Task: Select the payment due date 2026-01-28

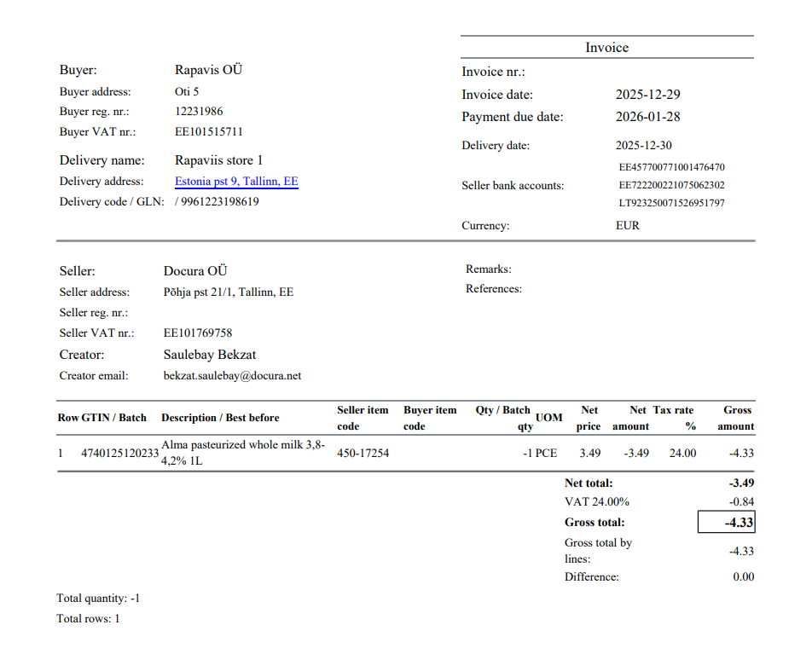Action: coord(647,117)
